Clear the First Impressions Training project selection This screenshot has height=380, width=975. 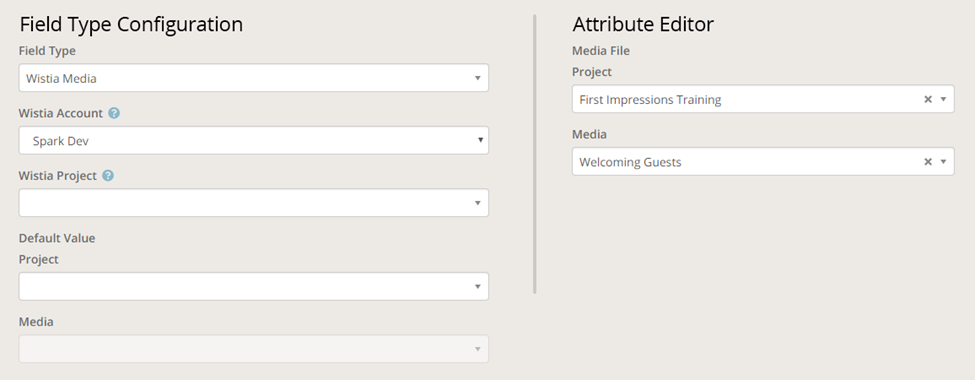tap(928, 100)
